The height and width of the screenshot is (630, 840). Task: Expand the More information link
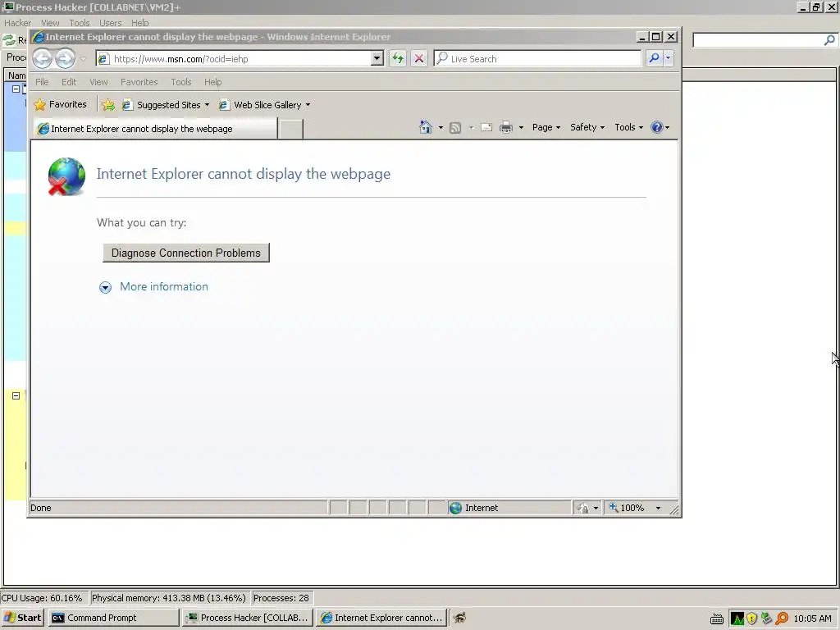click(164, 286)
